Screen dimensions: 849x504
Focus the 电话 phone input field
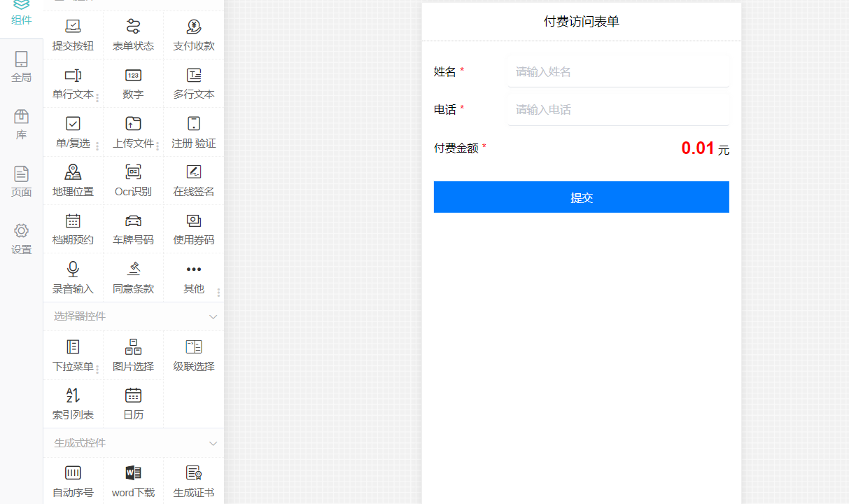click(618, 109)
